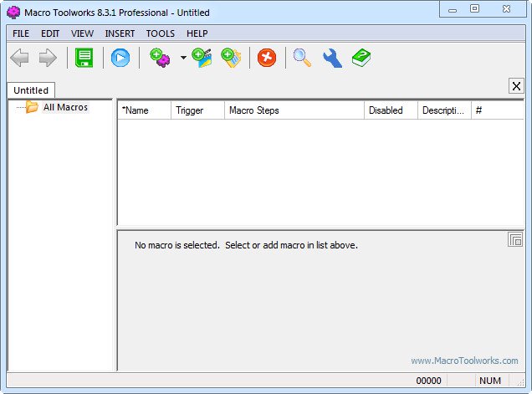Close the Macro Toolworks window
532x394 pixels.
point(506,9)
